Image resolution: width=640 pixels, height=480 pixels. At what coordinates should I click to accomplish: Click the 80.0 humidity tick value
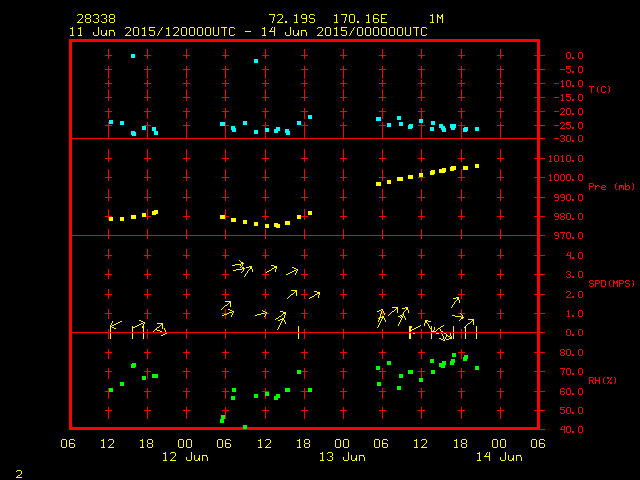(x=554, y=353)
